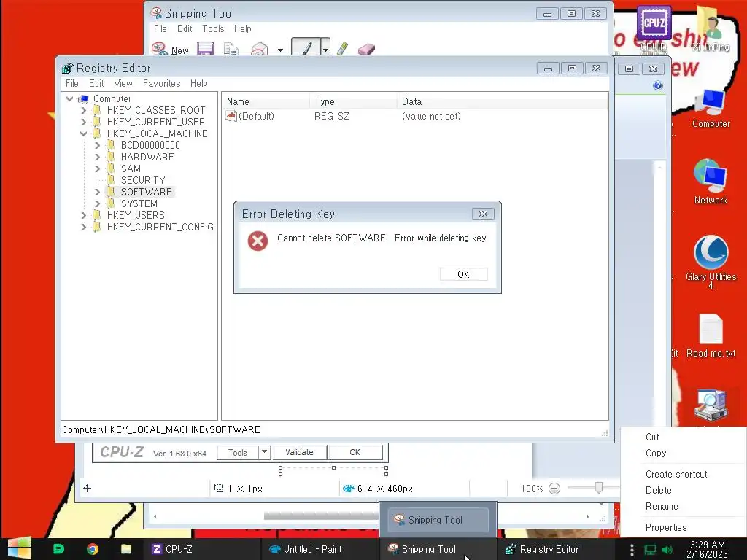Choose Delete from the context menu
The width and height of the screenshot is (747, 560).
click(x=659, y=490)
